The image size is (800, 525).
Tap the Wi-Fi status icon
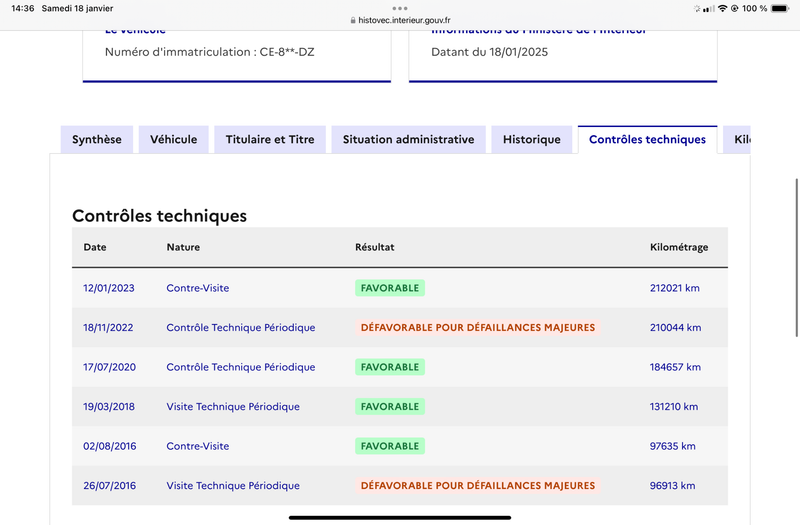[x=722, y=8]
